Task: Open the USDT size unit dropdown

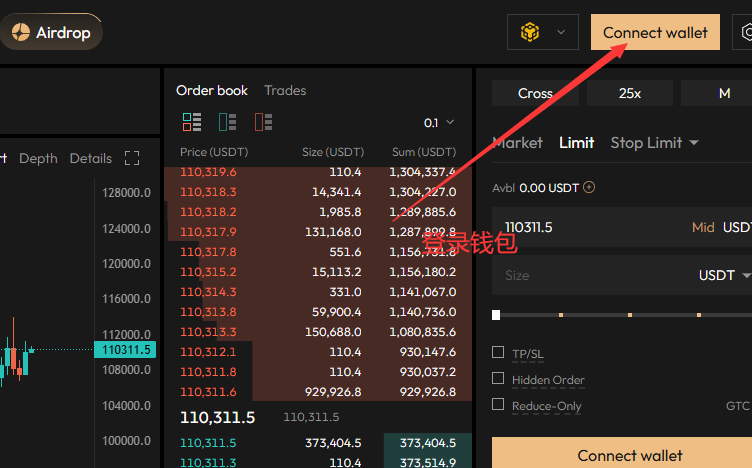Action: (x=724, y=275)
